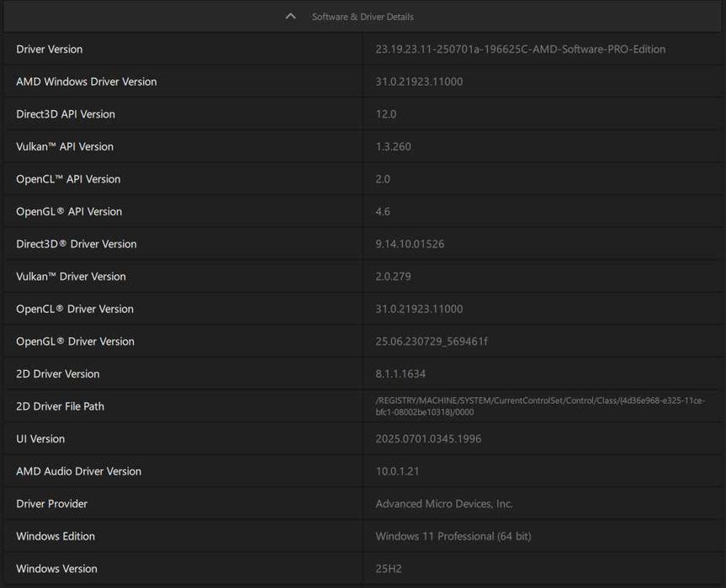Click the AMD Windows Driver Version value 31.0.21923.11000

point(419,82)
